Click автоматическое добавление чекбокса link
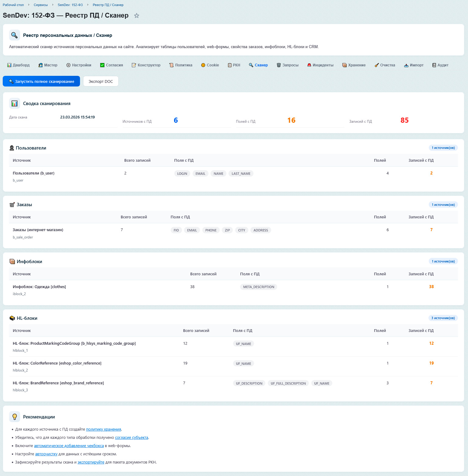Image resolution: width=468 pixels, height=476 pixels. [x=69, y=446]
